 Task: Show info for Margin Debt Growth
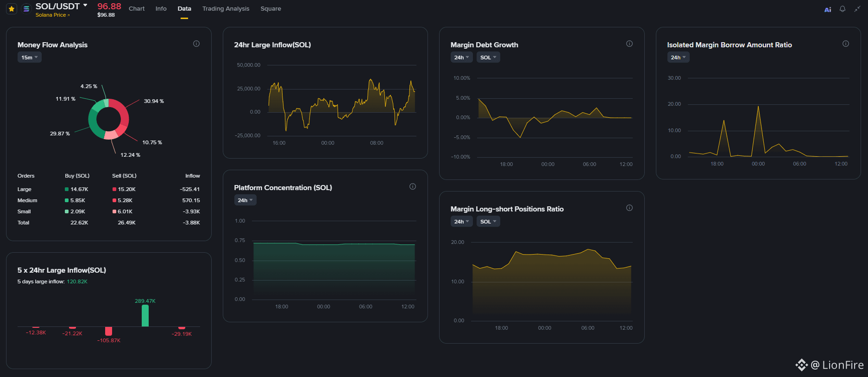629,44
